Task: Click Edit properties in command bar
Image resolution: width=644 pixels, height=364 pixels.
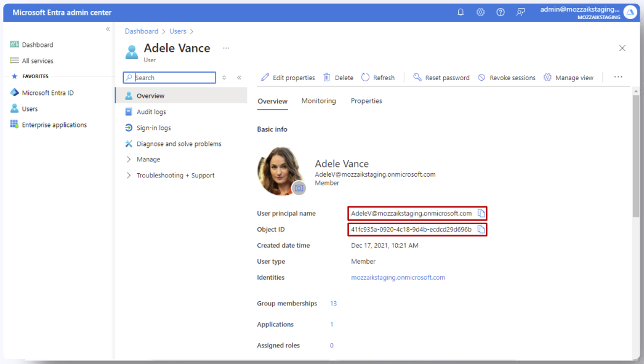Action: pyautogui.click(x=288, y=77)
